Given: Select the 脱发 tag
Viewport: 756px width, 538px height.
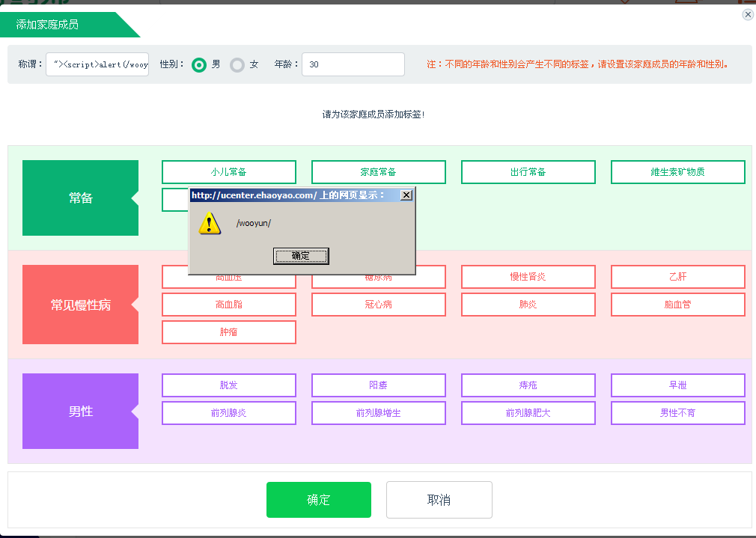Looking at the screenshot, I should (x=229, y=385).
